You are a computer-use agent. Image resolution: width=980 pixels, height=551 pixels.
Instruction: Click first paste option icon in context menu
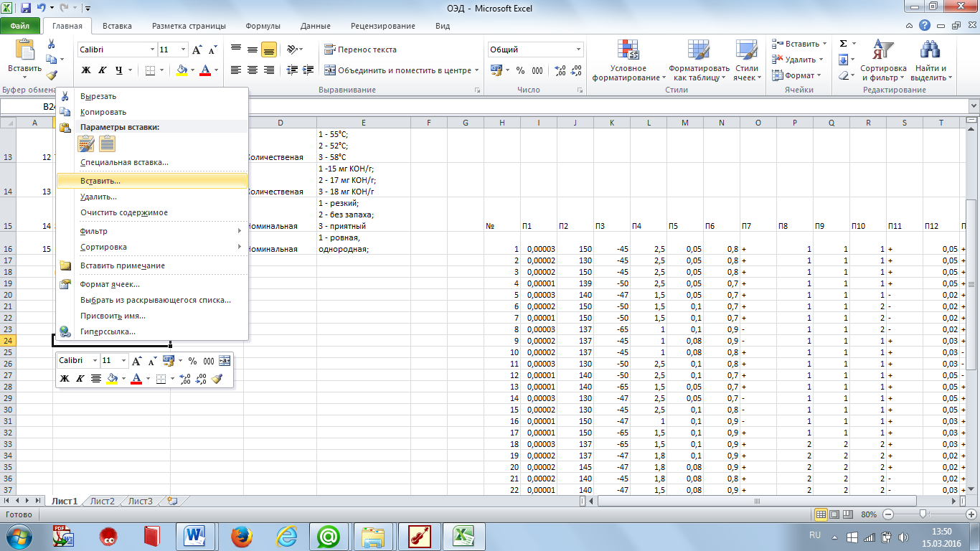[86, 143]
